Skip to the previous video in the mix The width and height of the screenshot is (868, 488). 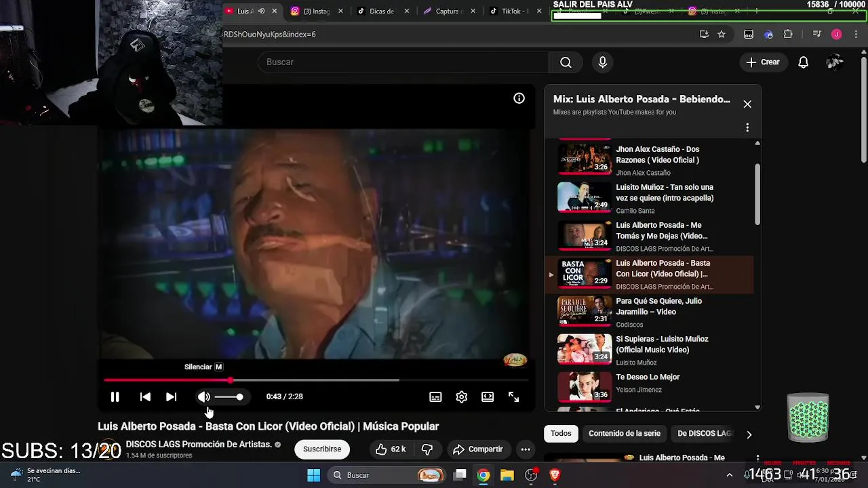coord(145,397)
